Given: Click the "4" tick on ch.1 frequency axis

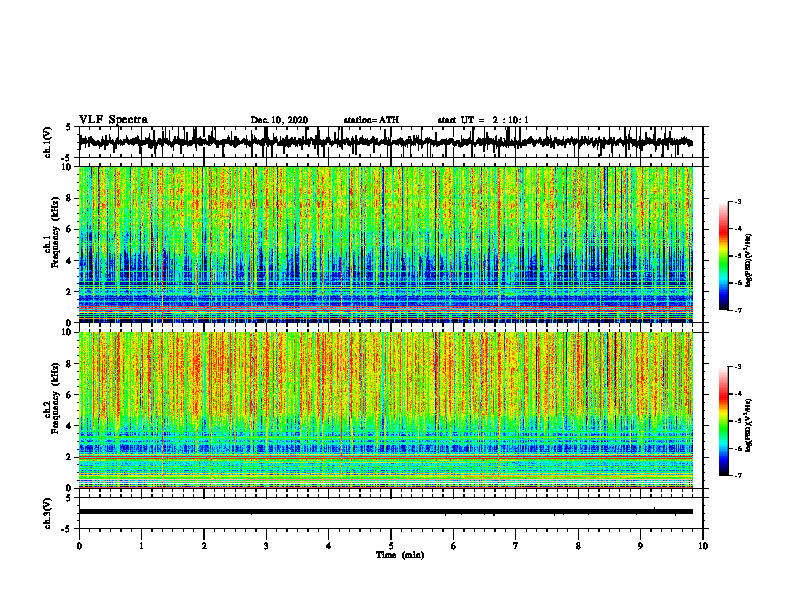Looking at the screenshot, I should 70,261.
